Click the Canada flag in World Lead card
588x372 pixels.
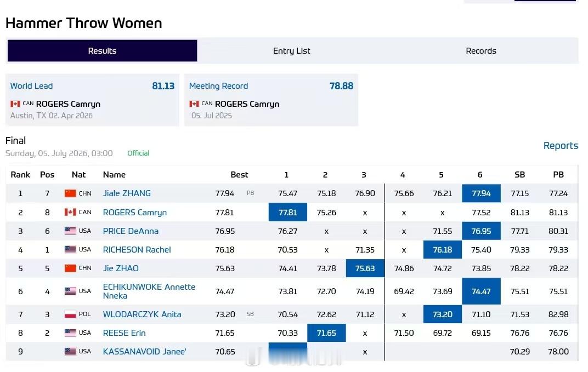[x=15, y=104]
